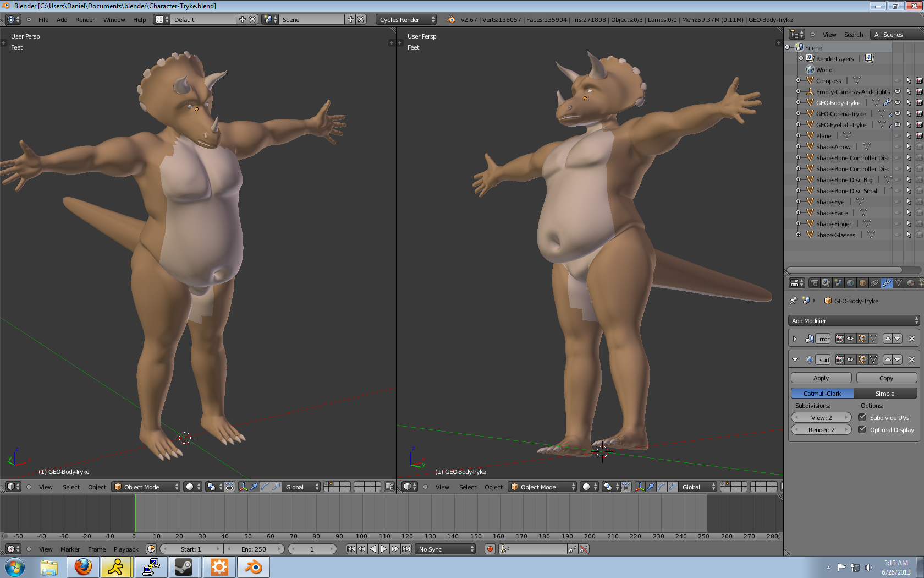The height and width of the screenshot is (578, 924).
Task: Expand the collapsed Mirror modifier panel
Action: click(795, 339)
